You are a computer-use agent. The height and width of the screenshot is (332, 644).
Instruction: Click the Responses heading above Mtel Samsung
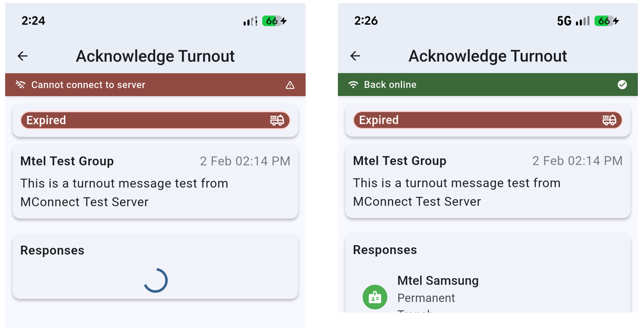point(385,250)
